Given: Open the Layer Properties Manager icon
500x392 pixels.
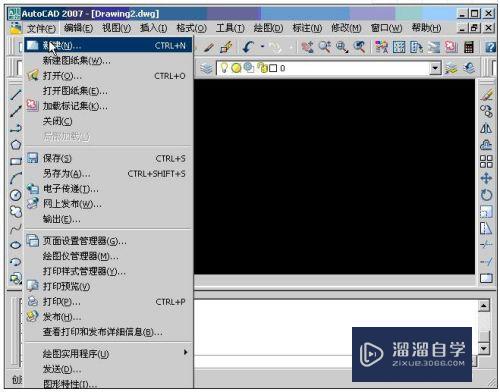Looking at the screenshot, I should tap(207, 68).
